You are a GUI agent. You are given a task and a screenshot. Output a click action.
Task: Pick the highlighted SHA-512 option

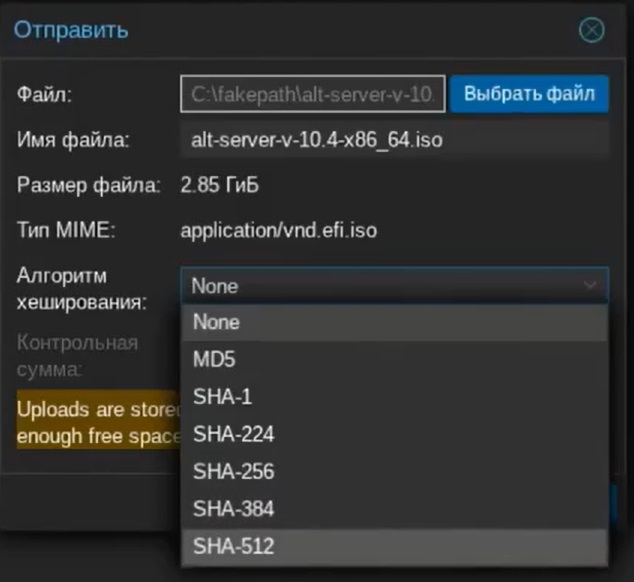tap(233, 546)
